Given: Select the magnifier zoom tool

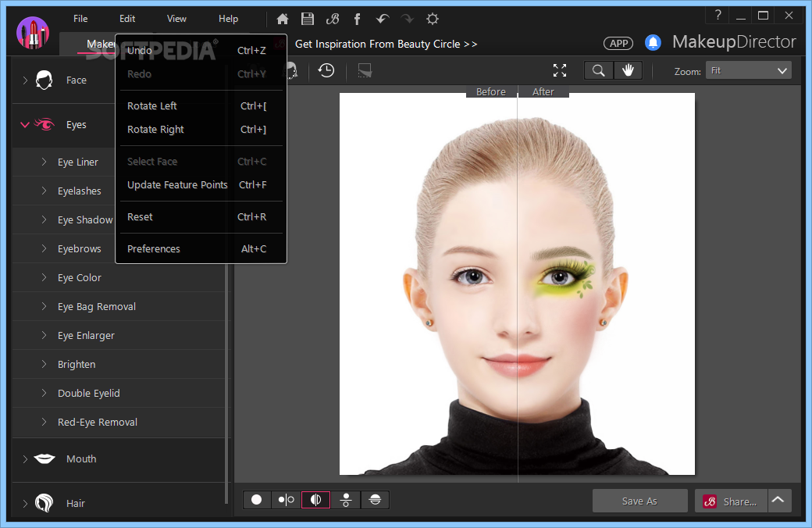Looking at the screenshot, I should click(x=599, y=70).
